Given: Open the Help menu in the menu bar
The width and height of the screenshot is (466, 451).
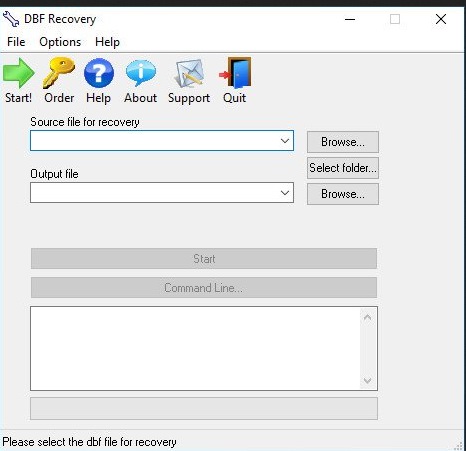Looking at the screenshot, I should click(x=107, y=42).
